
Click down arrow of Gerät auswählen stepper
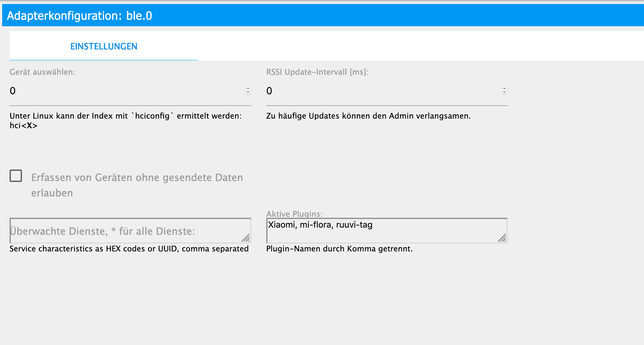[248, 92]
